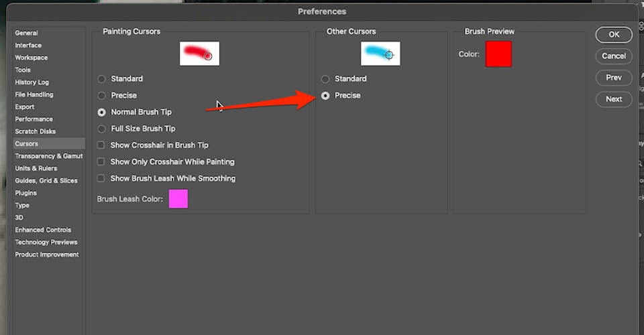Open the Product Improvement category

[47, 254]
